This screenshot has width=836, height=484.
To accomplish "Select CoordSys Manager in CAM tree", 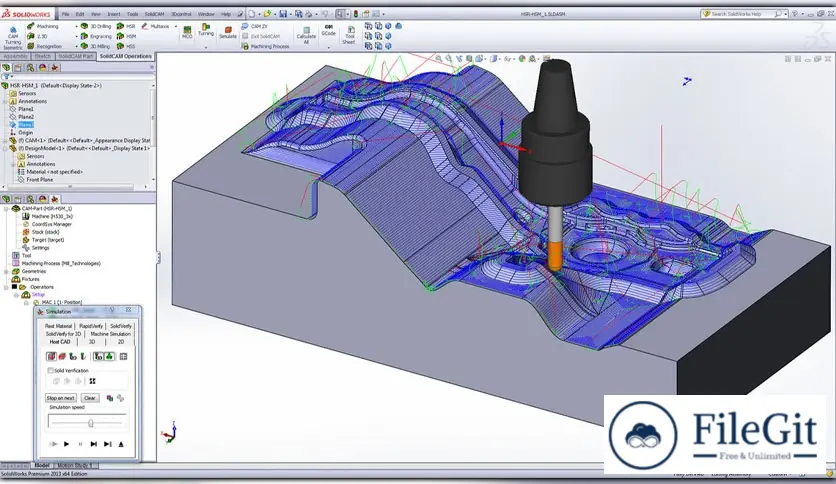I will (x=51, y=224).
